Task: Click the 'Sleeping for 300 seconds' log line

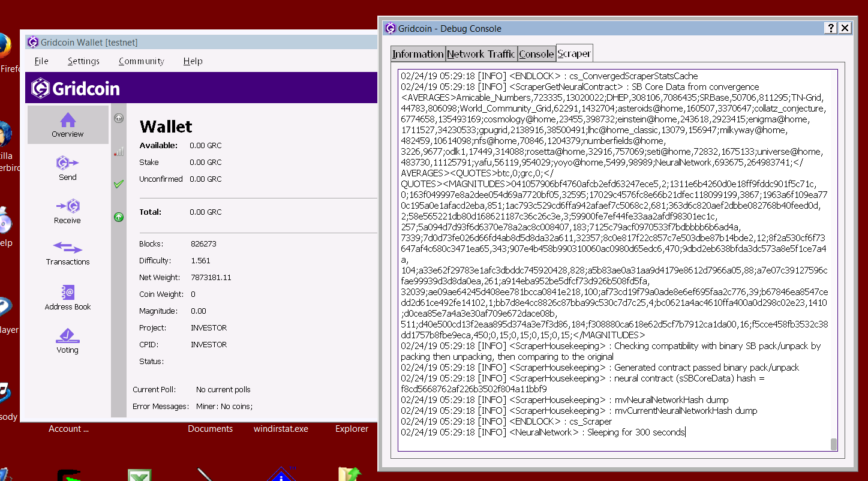Action: point(542,432)
